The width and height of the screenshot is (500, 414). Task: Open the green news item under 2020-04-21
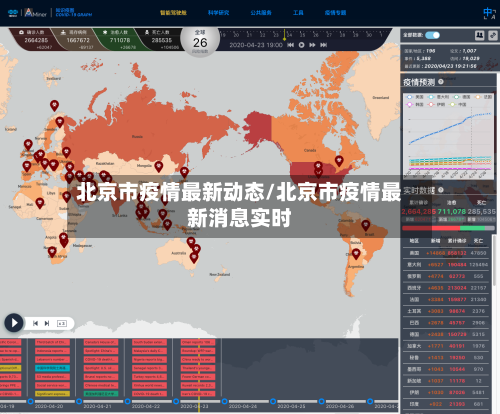101,394
